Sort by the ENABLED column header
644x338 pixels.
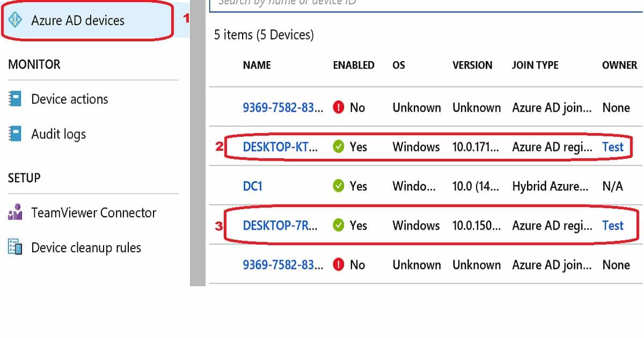pos(354,65)
